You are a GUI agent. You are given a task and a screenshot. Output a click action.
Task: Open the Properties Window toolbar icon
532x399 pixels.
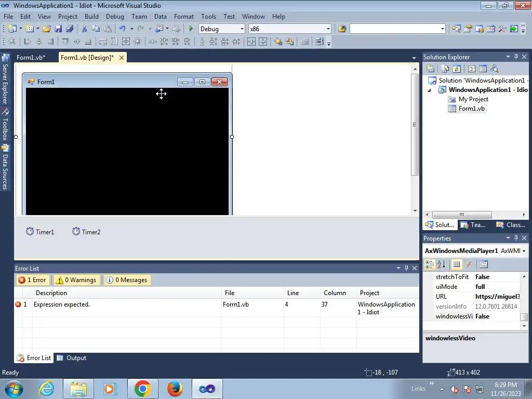pos(468,29)
